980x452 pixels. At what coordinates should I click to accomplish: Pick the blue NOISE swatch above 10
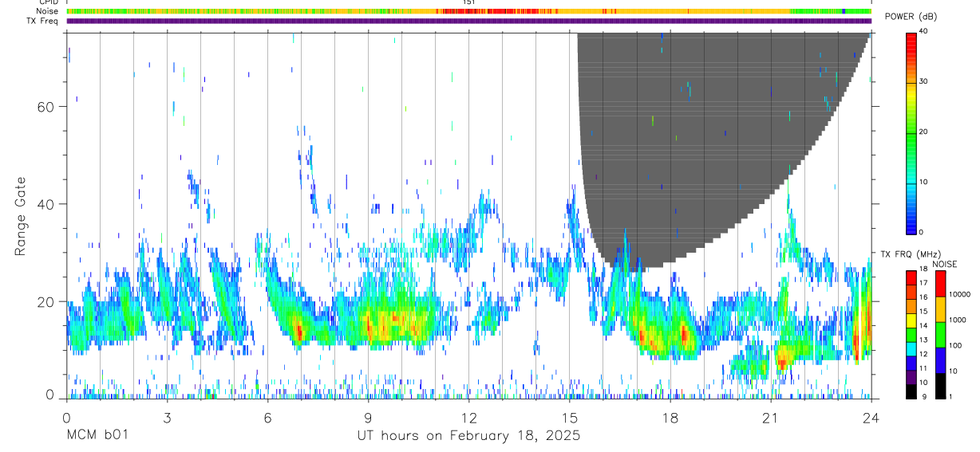pos(941,360)
